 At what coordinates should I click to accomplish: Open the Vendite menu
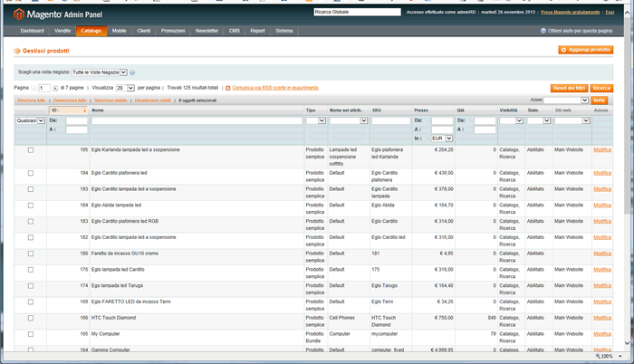pos(62,31)
